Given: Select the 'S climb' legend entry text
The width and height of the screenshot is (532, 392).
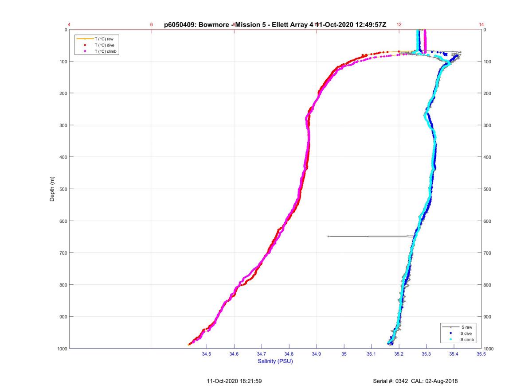Looking at the screenshot, I should [x=467, y=339].
